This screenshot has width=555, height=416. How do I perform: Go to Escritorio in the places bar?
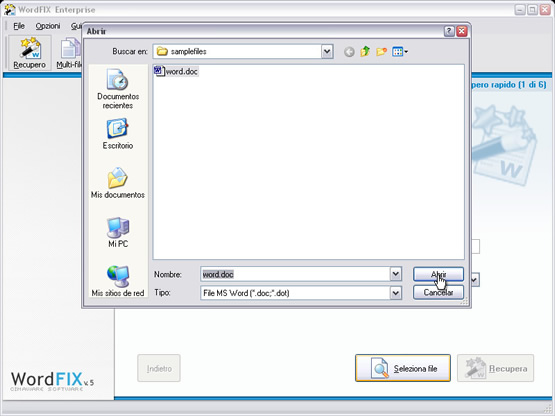click(118, 135)
